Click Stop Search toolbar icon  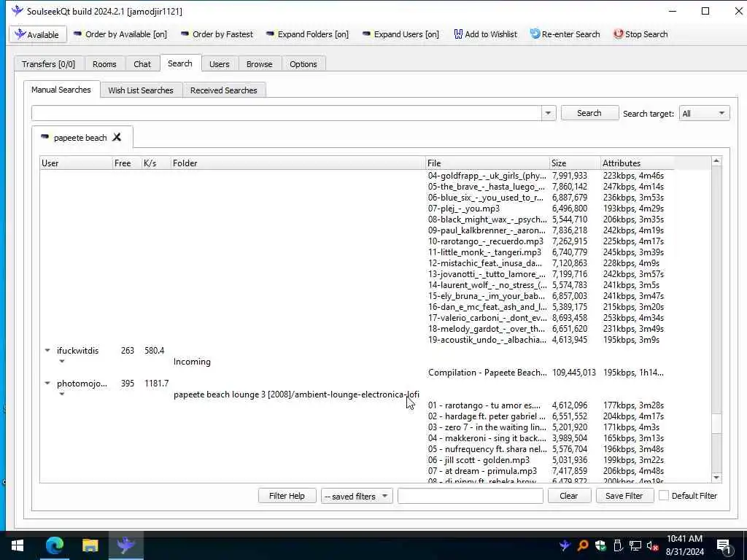pyautogui.click(x=640, y=34)
